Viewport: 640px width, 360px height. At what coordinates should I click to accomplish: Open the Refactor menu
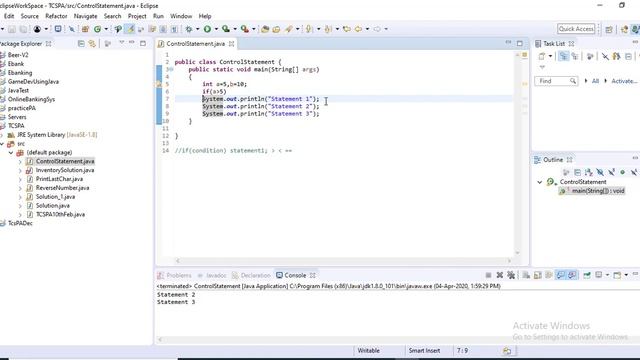[56, 16]
